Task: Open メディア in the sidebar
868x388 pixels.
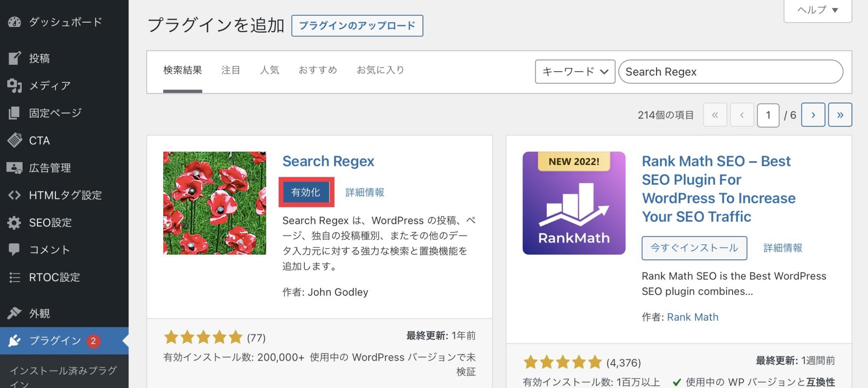Action: click(50, 86)
